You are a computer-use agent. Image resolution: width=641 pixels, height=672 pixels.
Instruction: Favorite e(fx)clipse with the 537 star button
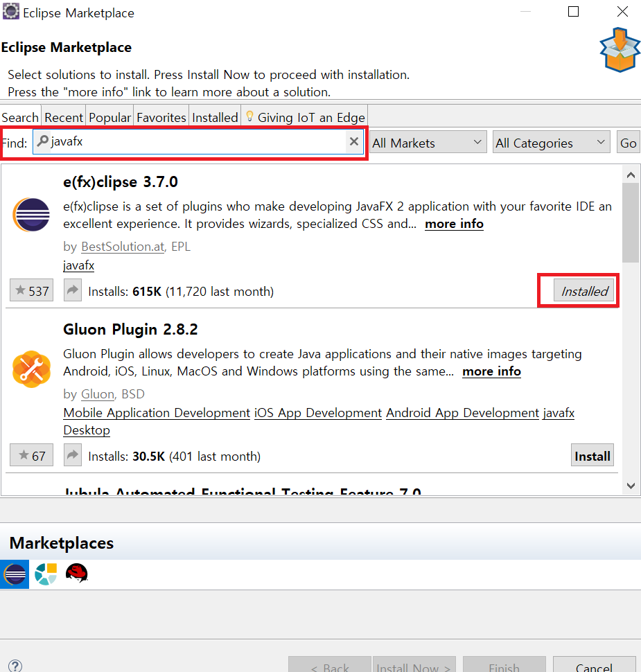[32, 290]
